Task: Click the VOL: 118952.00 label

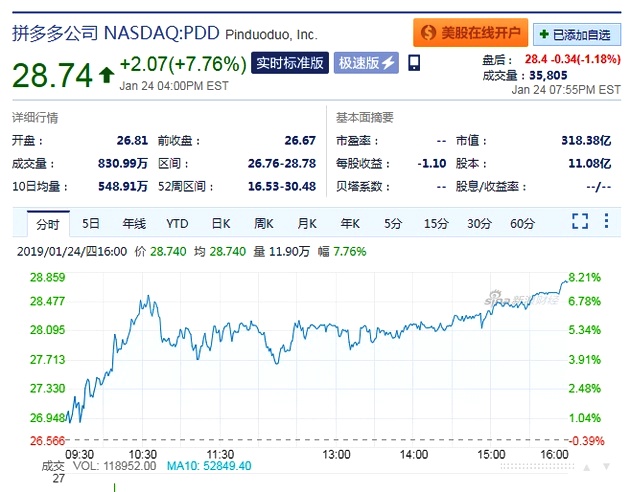Action: (114, 466)
